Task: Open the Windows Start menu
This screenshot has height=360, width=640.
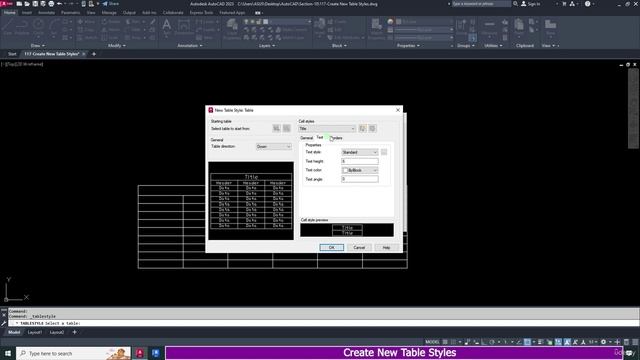Action: pos(8,353)
